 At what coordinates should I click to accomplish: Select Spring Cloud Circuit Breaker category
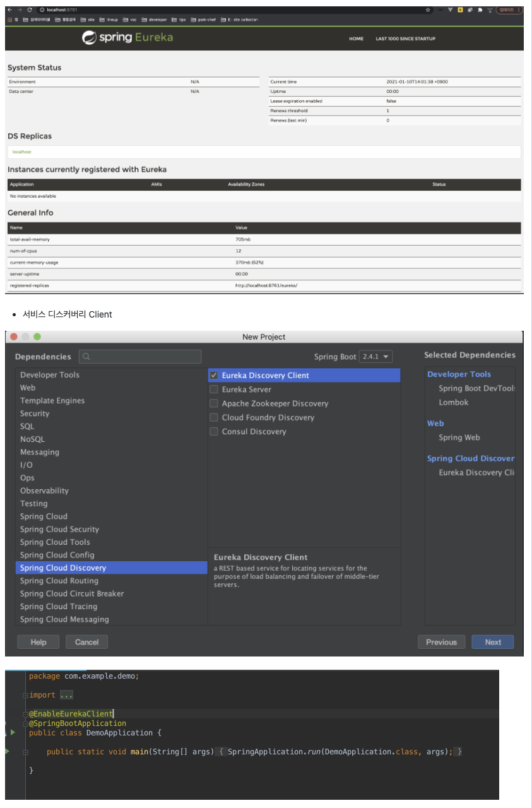(x=72, y=593)
